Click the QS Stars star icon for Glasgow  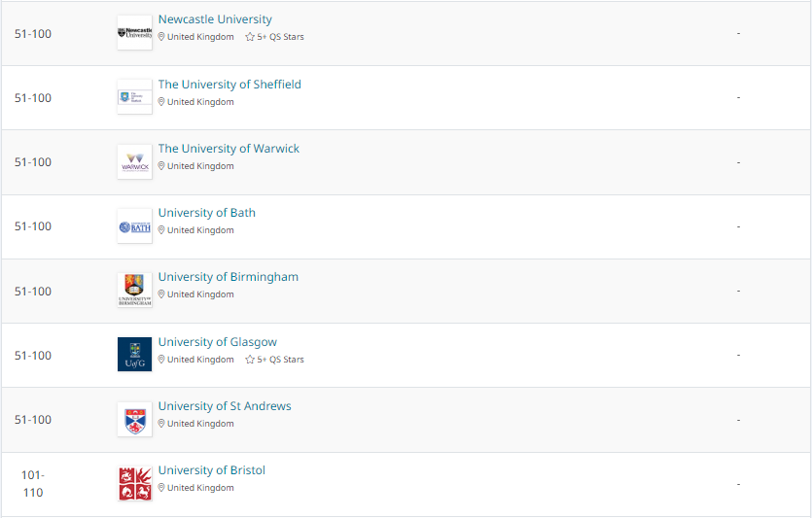[250, 360]
